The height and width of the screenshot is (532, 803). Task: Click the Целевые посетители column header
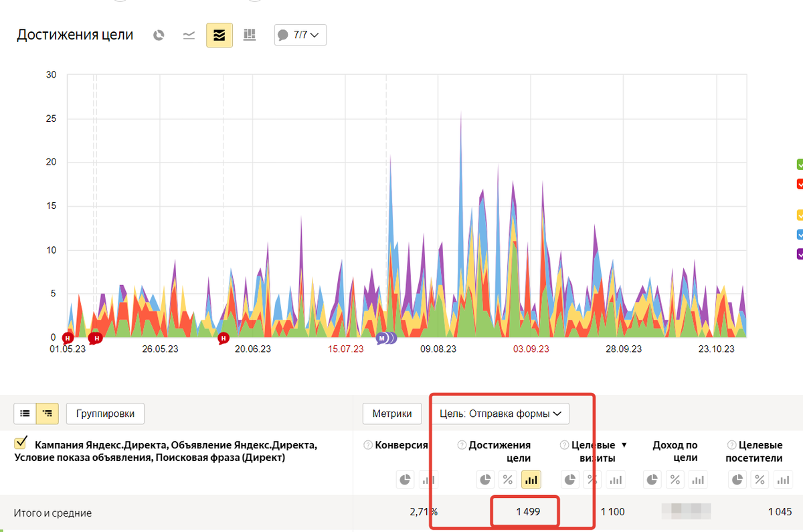754,452
